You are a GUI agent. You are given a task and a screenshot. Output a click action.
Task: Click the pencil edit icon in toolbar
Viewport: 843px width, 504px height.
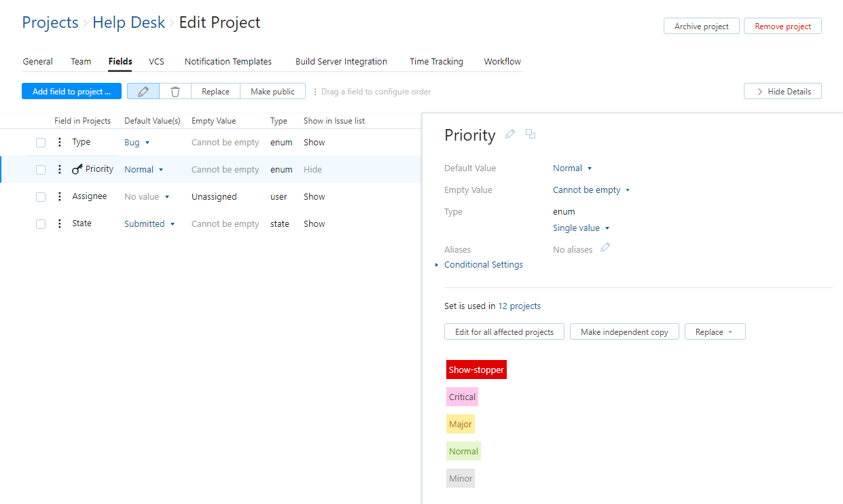[x=143, y=92]
